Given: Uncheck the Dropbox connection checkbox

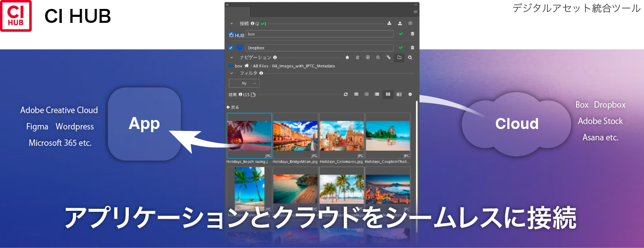Looking at the screenshot, I should [x=231, y=48].
